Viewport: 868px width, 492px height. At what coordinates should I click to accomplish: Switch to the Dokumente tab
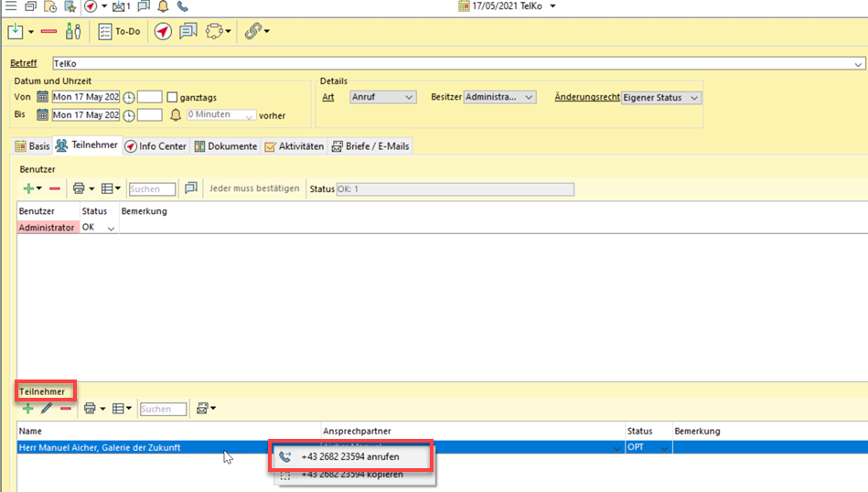point(226,146)
